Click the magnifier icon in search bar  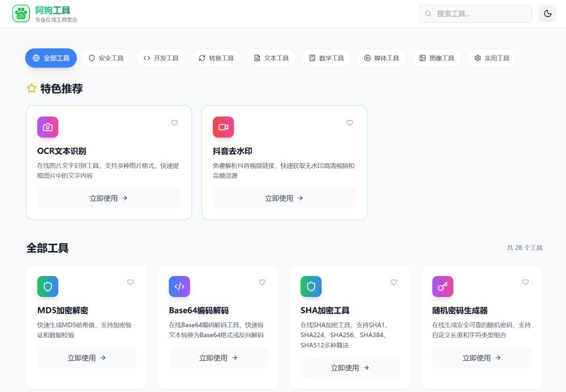(x=428, y=13)
